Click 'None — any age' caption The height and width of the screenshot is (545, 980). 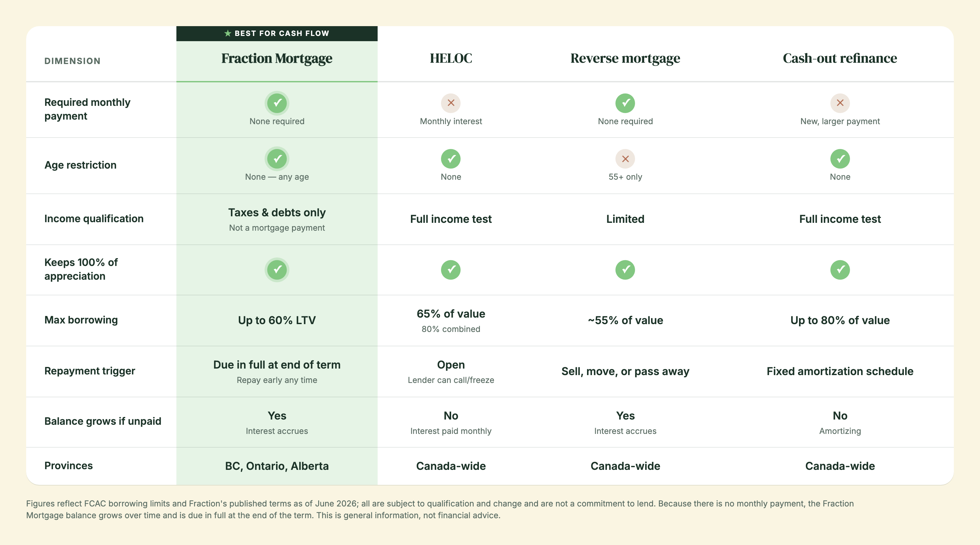[x=277, y=176]
